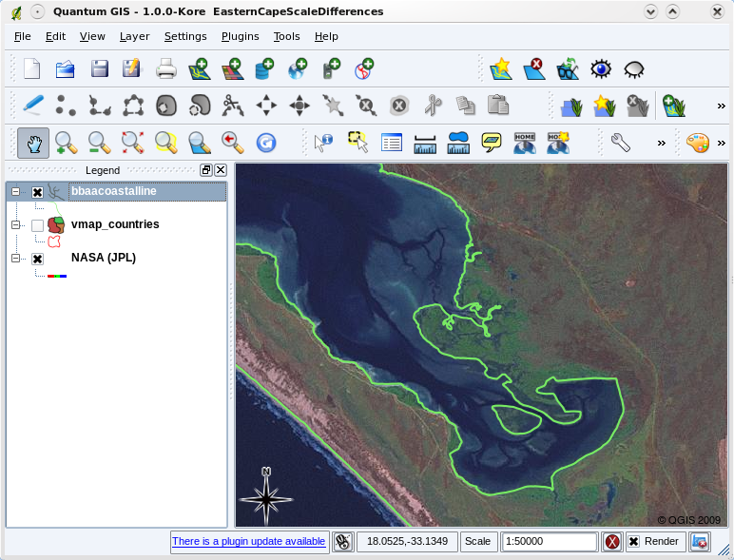Select the Pan Map hand tool
734x560 pixels.
tap(33, 143)
